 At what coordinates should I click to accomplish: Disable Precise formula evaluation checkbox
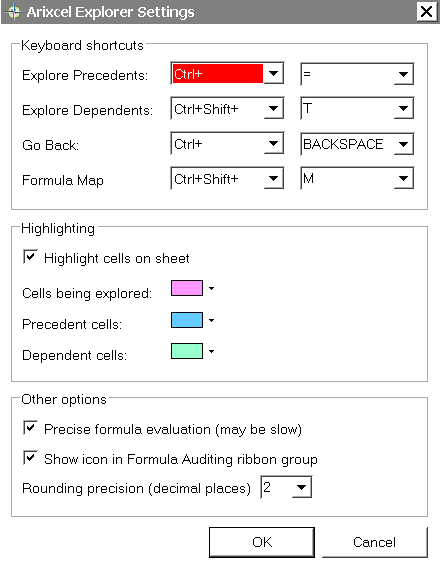(30, 428)
